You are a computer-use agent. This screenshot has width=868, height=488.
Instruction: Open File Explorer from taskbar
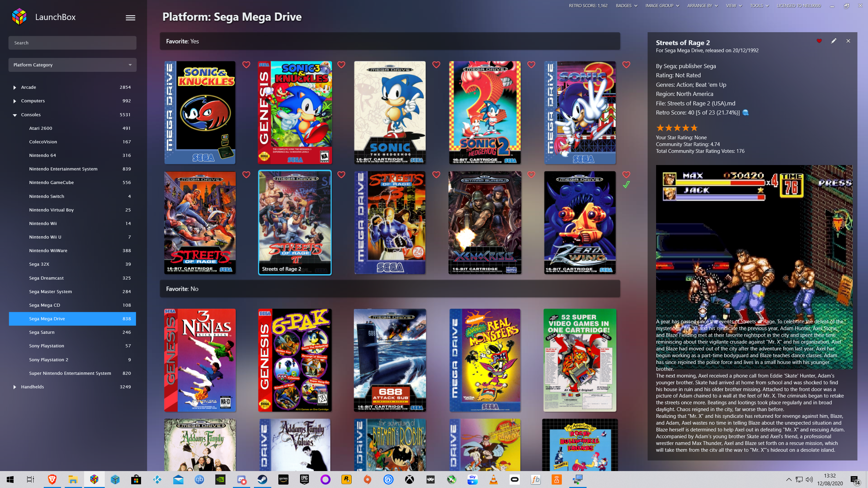point(73,480)
